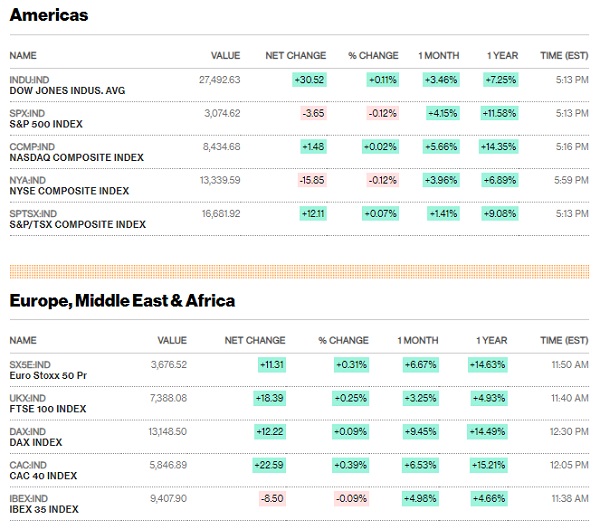Click Europe table NAME column header
The height and width of the screenshot is (529, 600).
(x=23, y=340)
